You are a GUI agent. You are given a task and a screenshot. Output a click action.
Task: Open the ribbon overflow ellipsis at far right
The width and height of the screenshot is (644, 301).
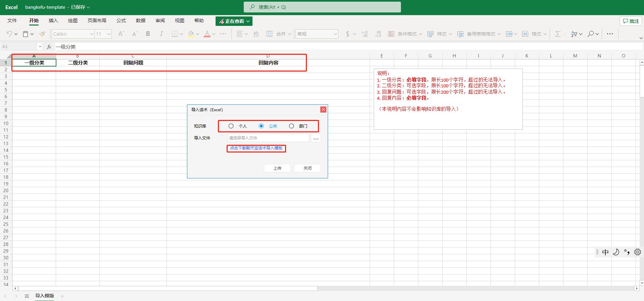[610, 34]
